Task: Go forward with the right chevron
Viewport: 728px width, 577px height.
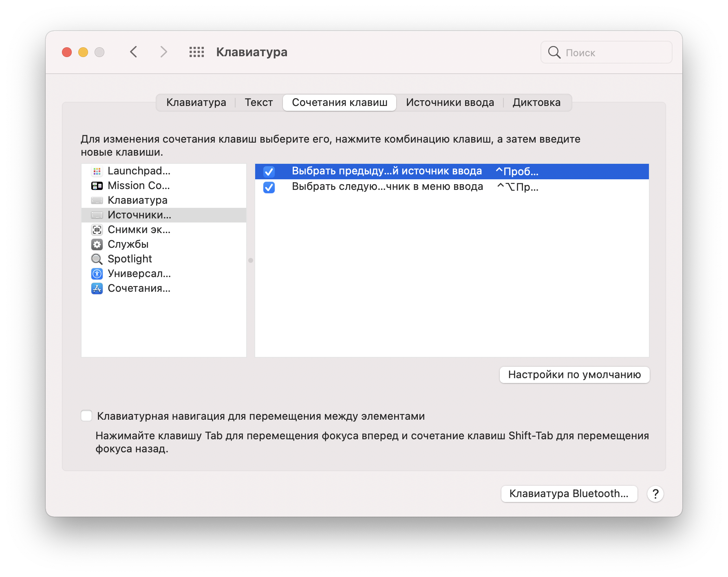Action: 163,52
